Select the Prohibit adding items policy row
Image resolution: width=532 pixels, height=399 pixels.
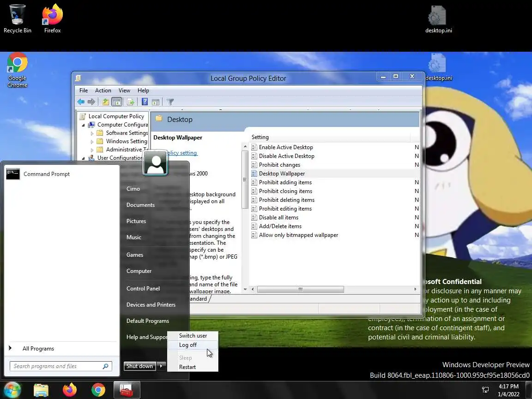[x=334, y=182]
